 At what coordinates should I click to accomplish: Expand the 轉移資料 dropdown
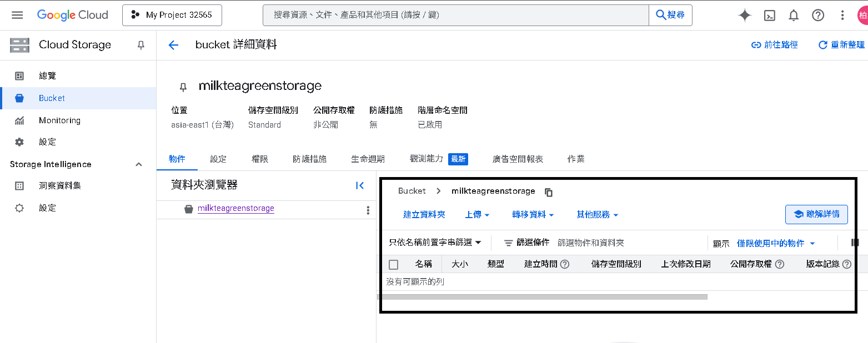pos(533,215)
